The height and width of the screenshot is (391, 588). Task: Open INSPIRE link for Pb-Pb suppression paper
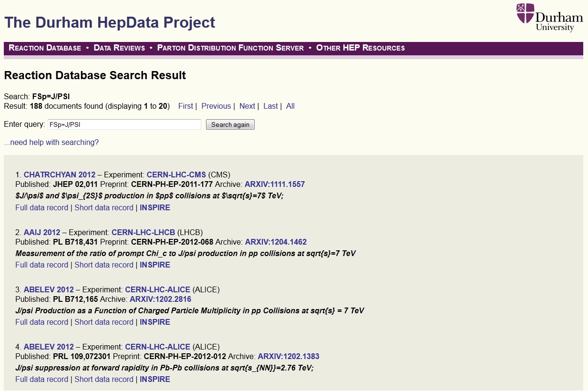(155, 380)
